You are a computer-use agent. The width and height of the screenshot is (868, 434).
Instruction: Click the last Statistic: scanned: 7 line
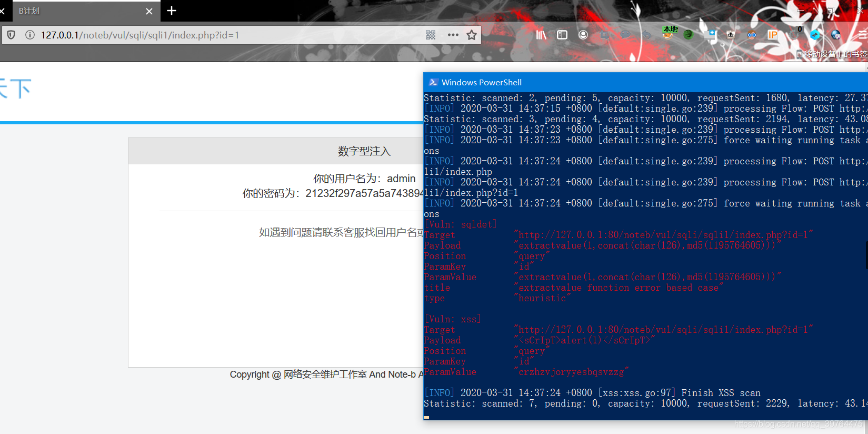coord(646,403)
